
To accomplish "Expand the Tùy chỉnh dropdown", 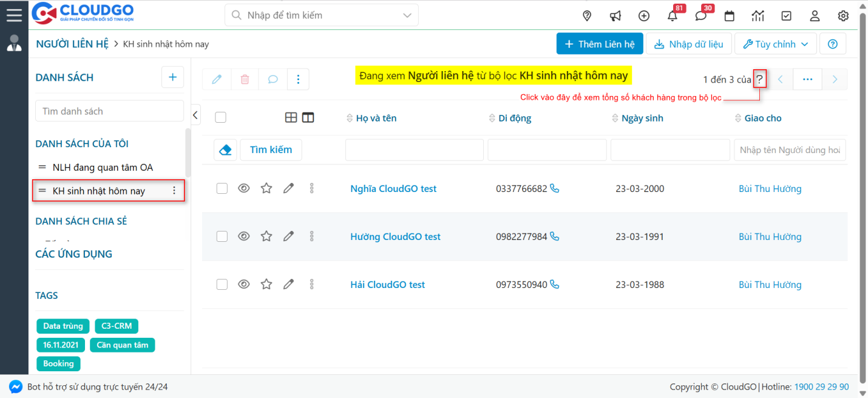I will pos(775,44).
